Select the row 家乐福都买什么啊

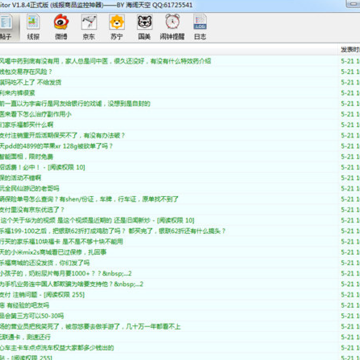pos(180,125)
